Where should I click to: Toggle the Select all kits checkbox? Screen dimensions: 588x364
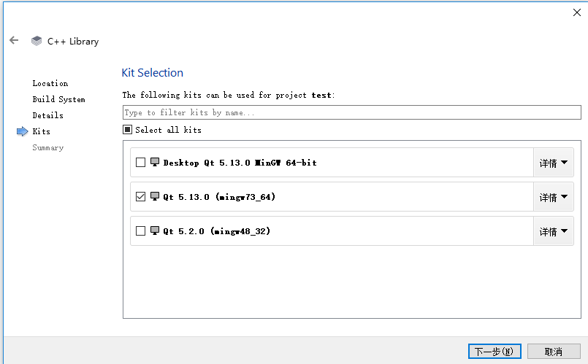tap(127, 130)
